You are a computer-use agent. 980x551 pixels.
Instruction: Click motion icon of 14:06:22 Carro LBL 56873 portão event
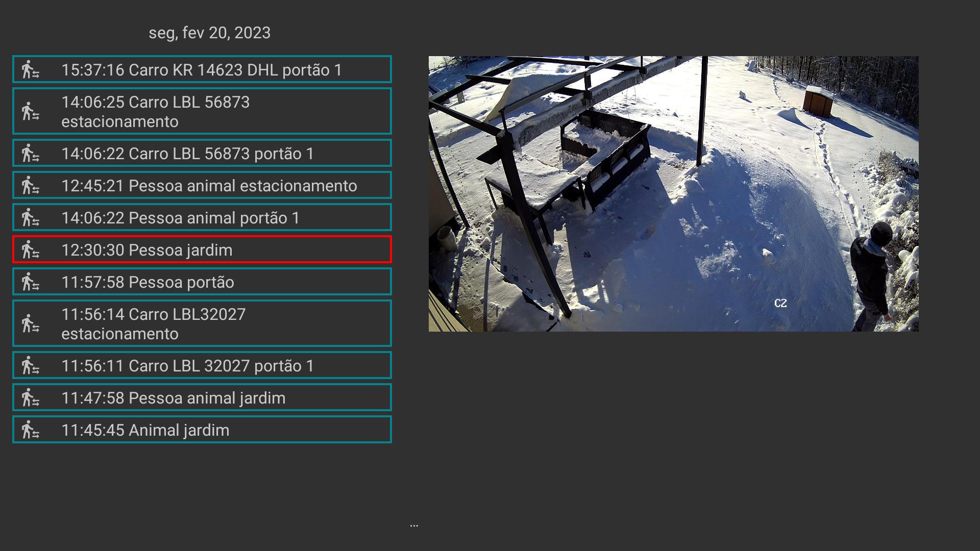click(30, 153)
